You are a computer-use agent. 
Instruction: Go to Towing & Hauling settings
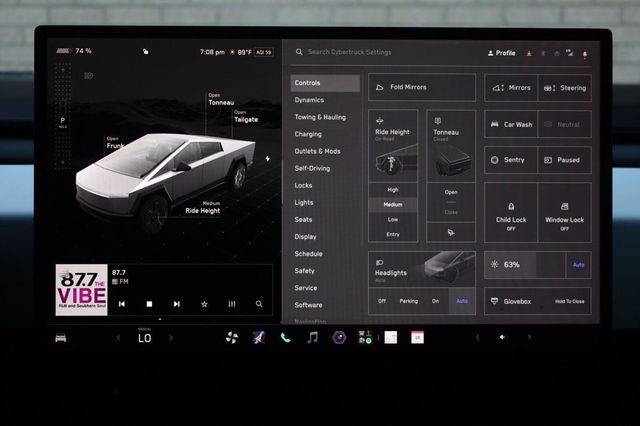tap(320, 117)
